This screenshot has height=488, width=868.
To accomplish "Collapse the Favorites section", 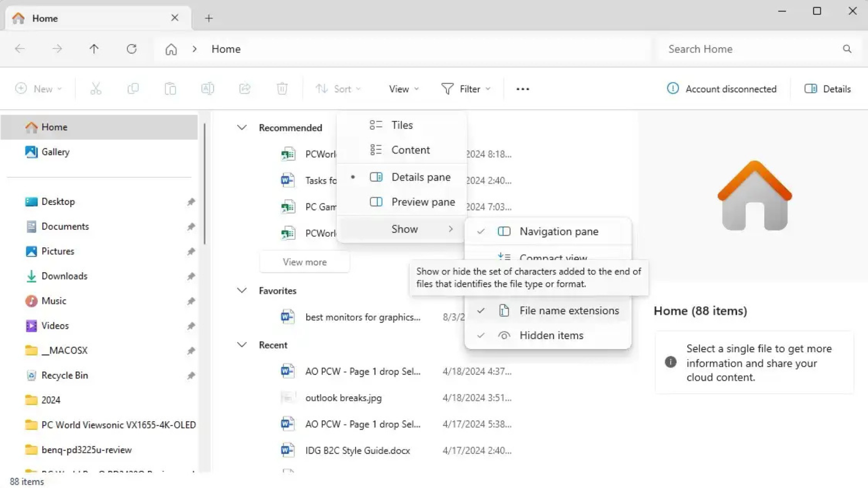I will pos(242,291).
